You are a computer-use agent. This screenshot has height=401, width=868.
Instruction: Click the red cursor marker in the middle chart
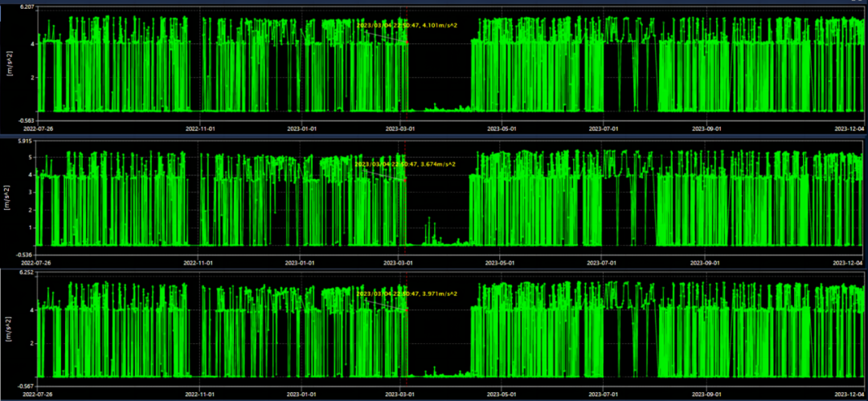407,180
